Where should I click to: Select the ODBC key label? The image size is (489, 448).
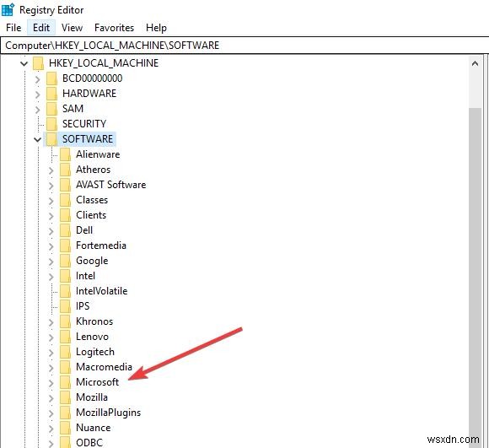click(89, 443)
